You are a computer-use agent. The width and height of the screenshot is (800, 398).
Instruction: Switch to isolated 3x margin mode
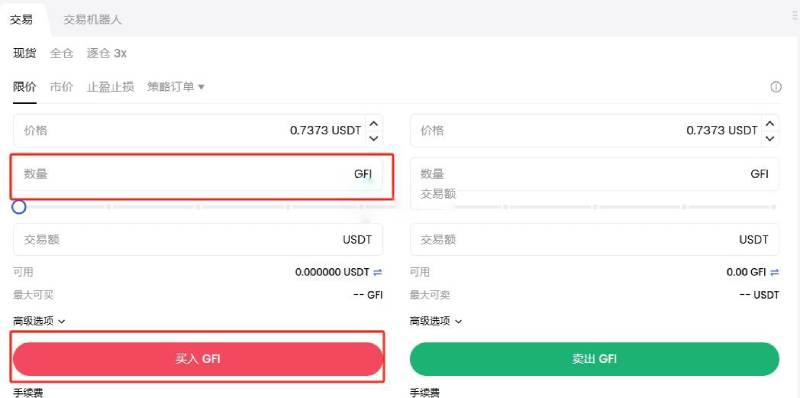point(107,53)
